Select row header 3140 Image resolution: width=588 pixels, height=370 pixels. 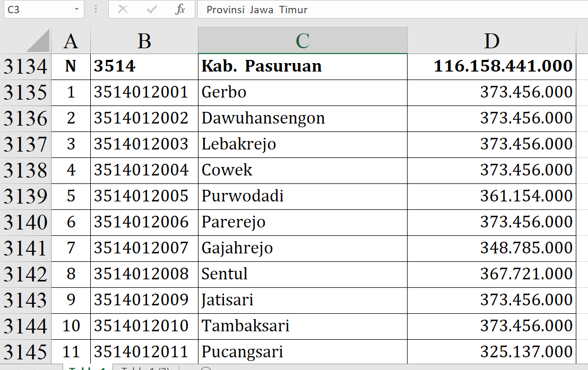[25, 223]
